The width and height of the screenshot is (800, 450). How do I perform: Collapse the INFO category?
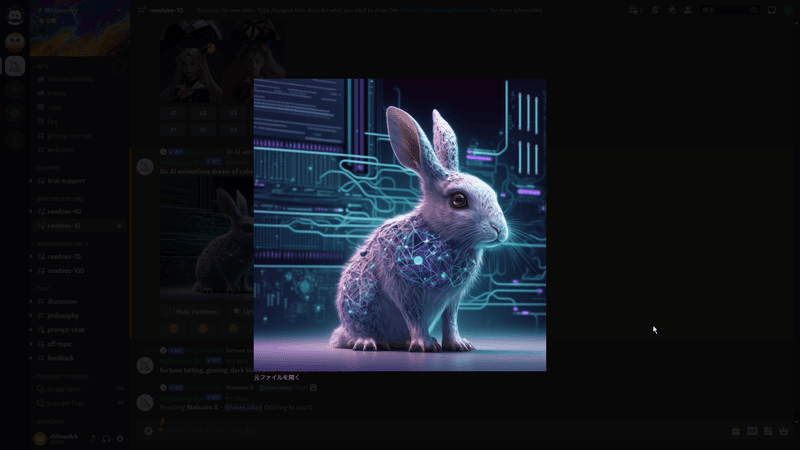pyautogui.click(x=41, y=66)
